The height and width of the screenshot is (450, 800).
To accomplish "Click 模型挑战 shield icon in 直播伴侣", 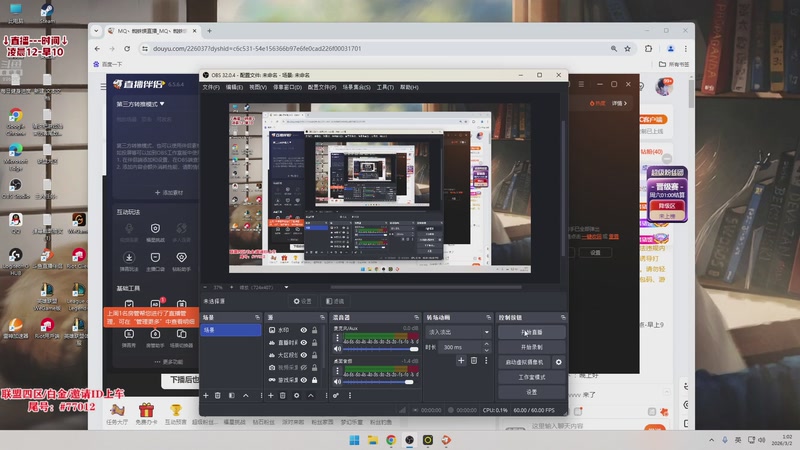I will pyautogui.click(x=155, y=229).
